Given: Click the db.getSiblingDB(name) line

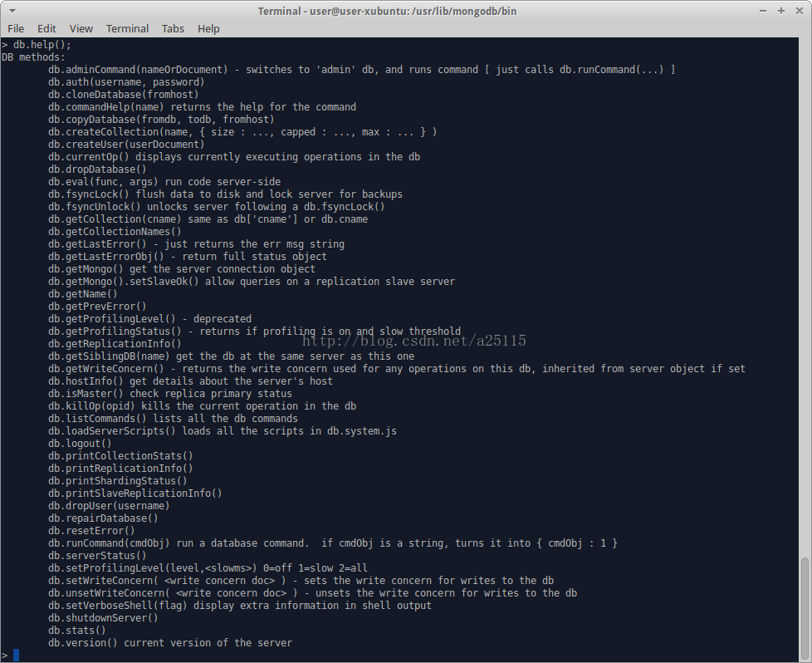Looking at the screenshot, I should point(231,356).
